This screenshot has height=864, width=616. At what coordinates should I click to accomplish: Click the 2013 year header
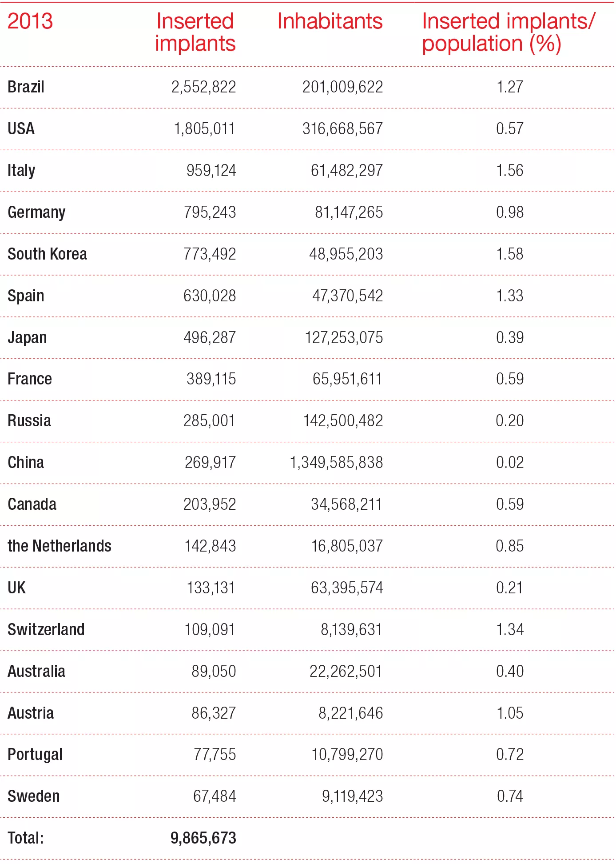pyautogui.click(x=30, y=21)
